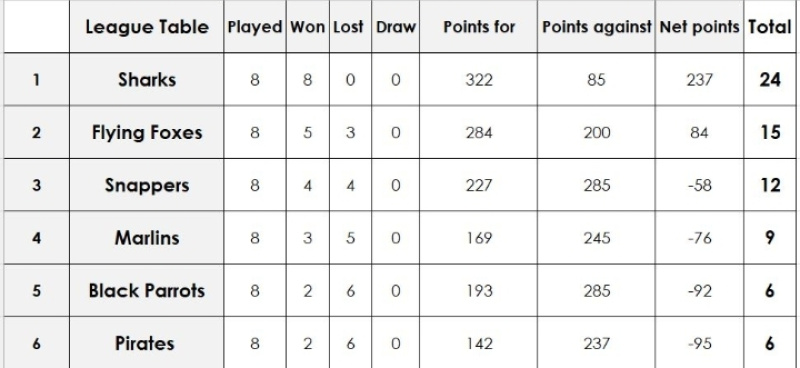Select the Total column header
Image resolution: width=800 pixels, height=368 pixels.
click(x=770, y=27)
